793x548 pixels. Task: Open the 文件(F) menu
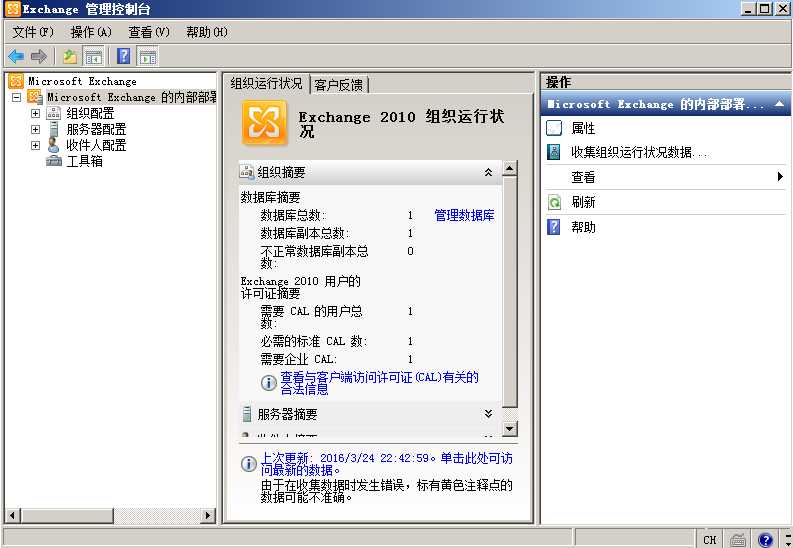point(33,32)
